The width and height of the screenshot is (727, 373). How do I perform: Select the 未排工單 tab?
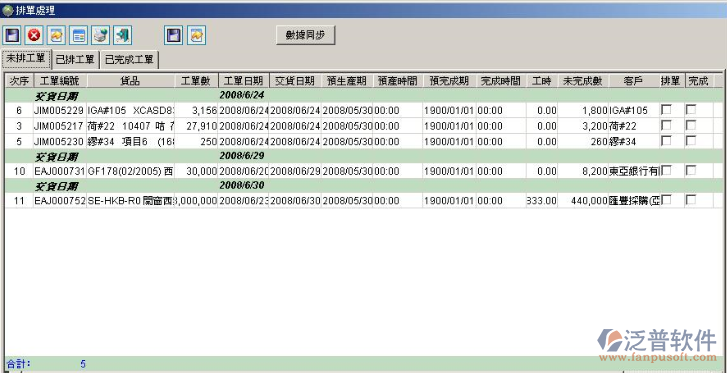tap(26, 58)
